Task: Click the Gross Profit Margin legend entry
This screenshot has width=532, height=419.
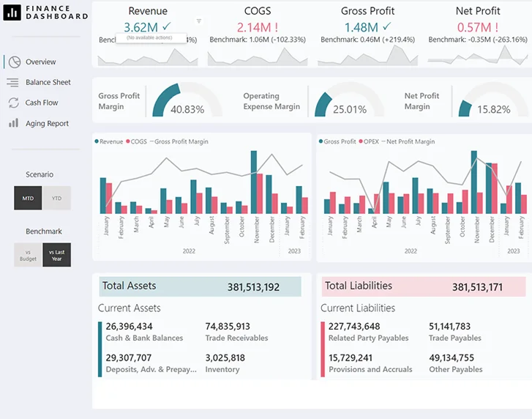Action: click(179, 141)
